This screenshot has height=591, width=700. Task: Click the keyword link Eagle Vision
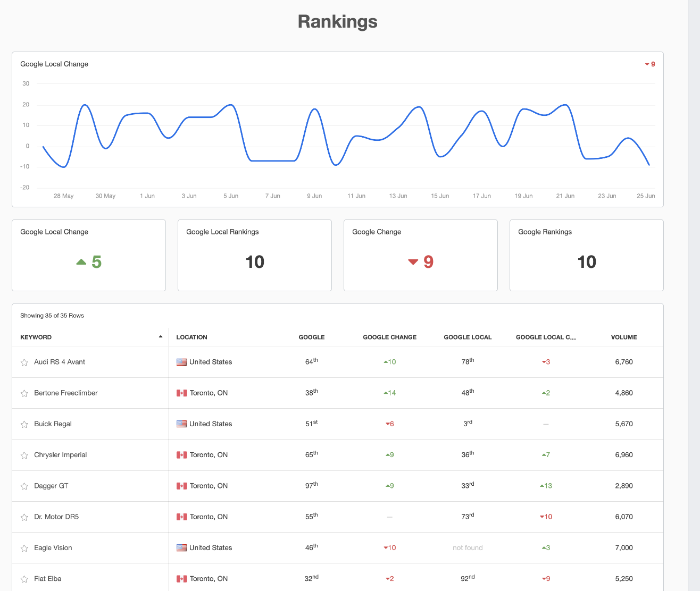pyautogui.click(x=53, y=547)
